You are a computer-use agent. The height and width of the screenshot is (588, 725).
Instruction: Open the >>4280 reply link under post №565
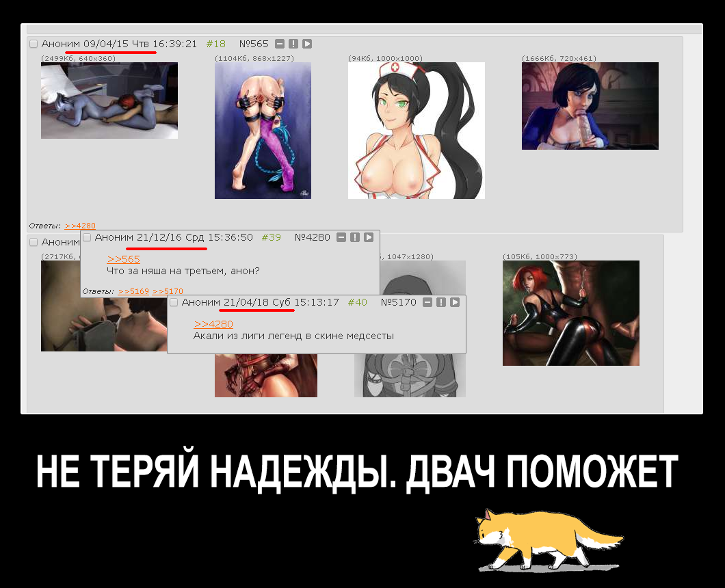click(80, 226)
